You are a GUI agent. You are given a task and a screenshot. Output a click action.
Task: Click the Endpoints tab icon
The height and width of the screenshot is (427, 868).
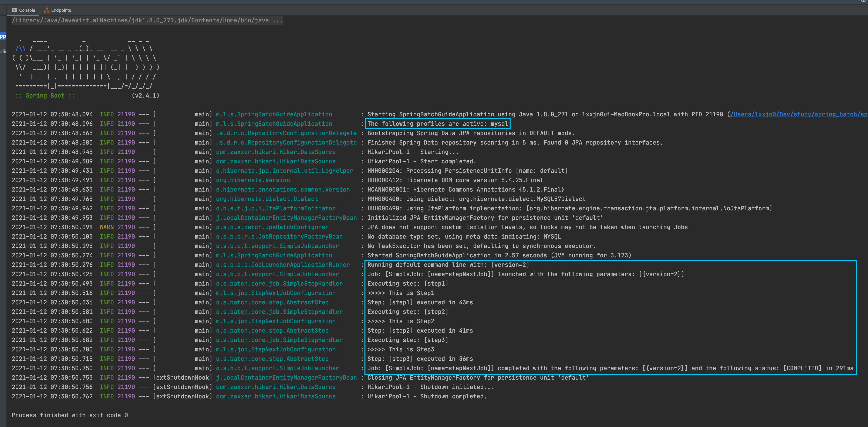point(47,10)
